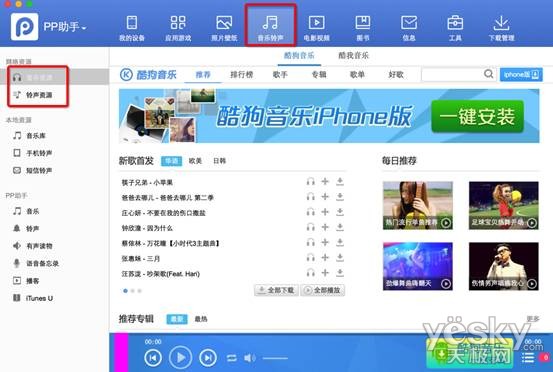Open 应用游戏 in the top toolbar
The height and width of the screenshot is (372, 553).
pos(178,28)
